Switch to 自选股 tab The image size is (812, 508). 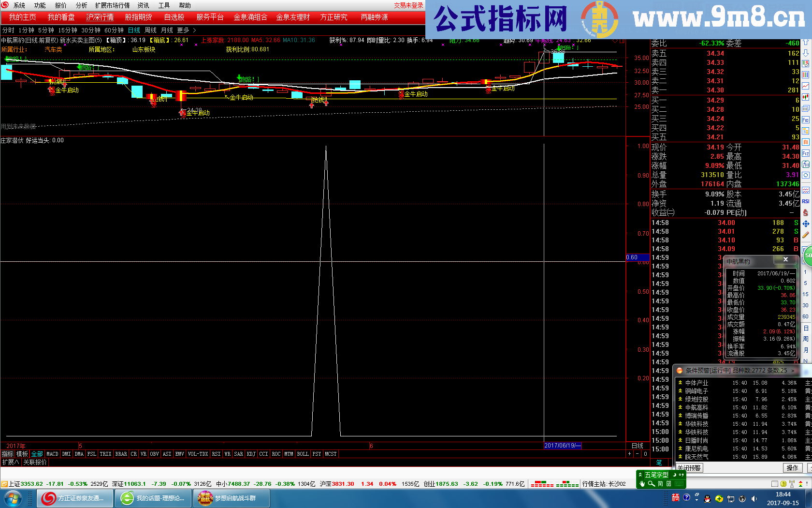[x=174, y=17]
